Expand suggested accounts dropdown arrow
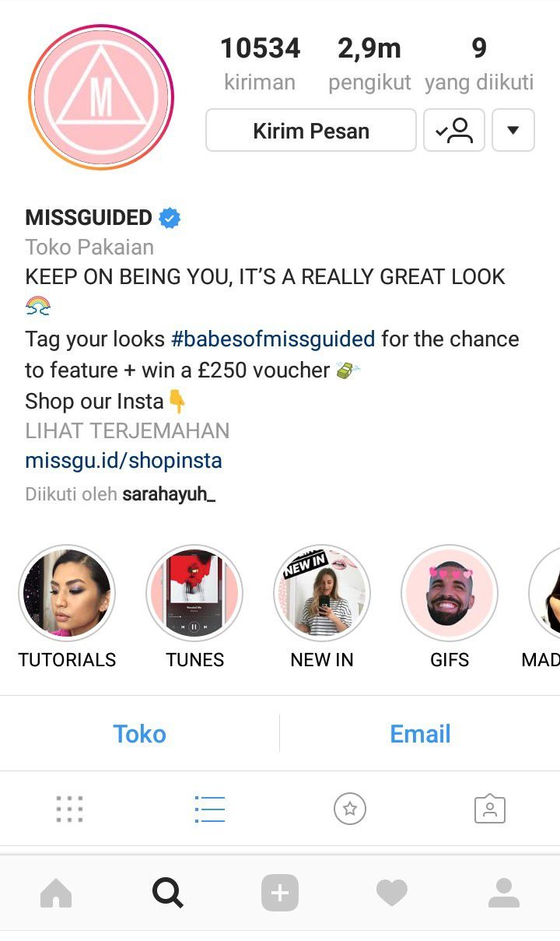The height and width of the screenshot is (941, 560). (x=513, y=130)
